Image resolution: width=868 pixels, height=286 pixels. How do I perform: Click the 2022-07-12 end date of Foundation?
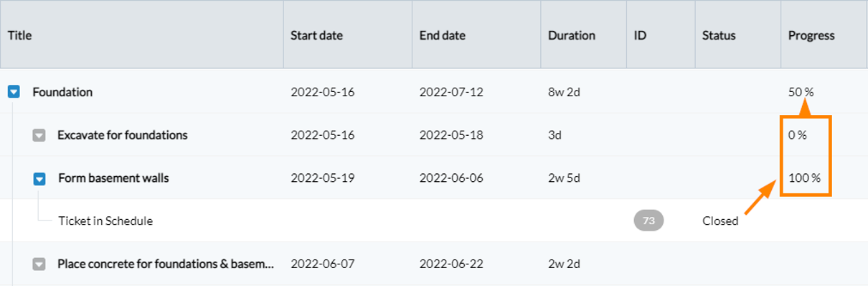(x=451, y=92)
